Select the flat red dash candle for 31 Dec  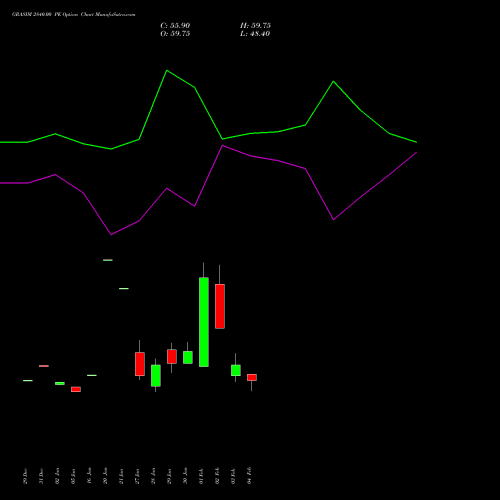[44, 366]
